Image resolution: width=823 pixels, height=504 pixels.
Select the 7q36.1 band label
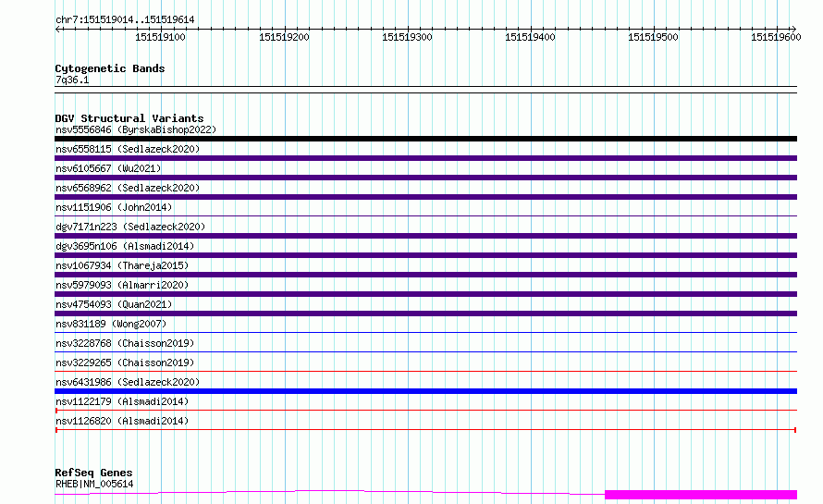(x=72, y=80)
